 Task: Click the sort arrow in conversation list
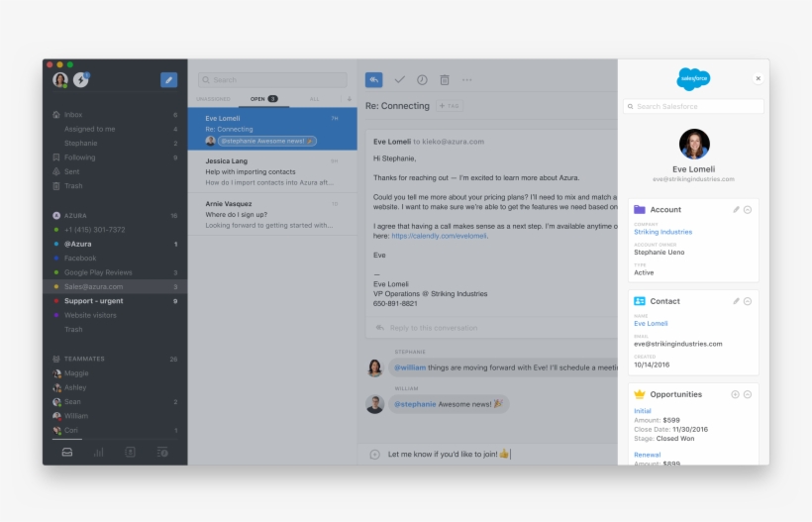[349, 99]
